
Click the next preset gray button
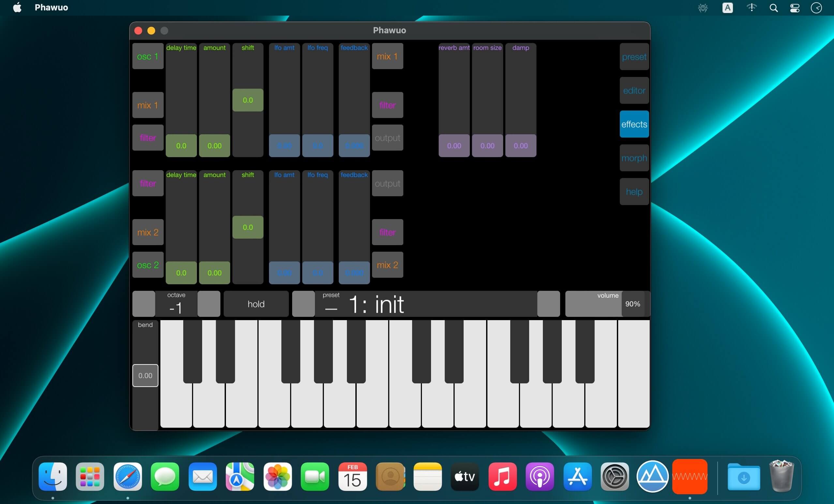pyautogui.click(x=549, y=304)
